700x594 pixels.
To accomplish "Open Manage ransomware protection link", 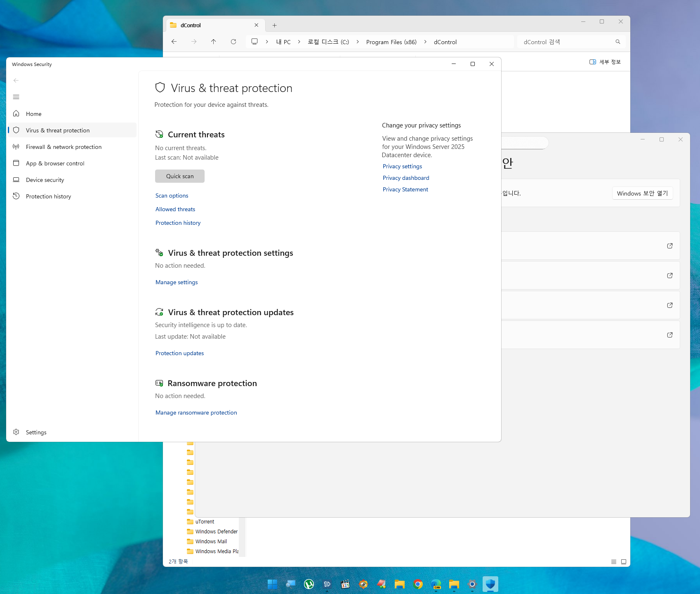I will [x=196, y=412].
